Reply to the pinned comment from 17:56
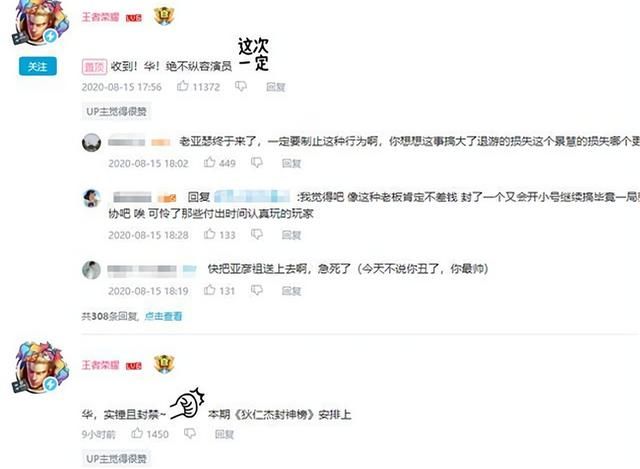Screen dimensions: 640x469 click(x=276, y=87)
